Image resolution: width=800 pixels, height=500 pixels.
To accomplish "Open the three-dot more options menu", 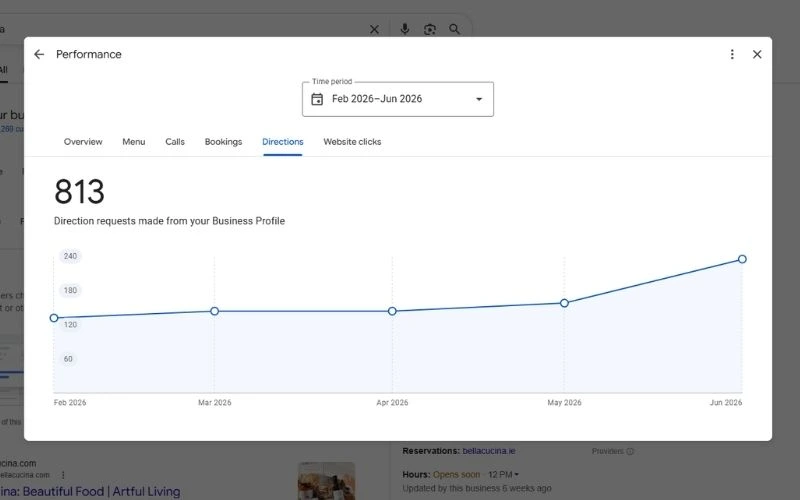I will [732, 54].
